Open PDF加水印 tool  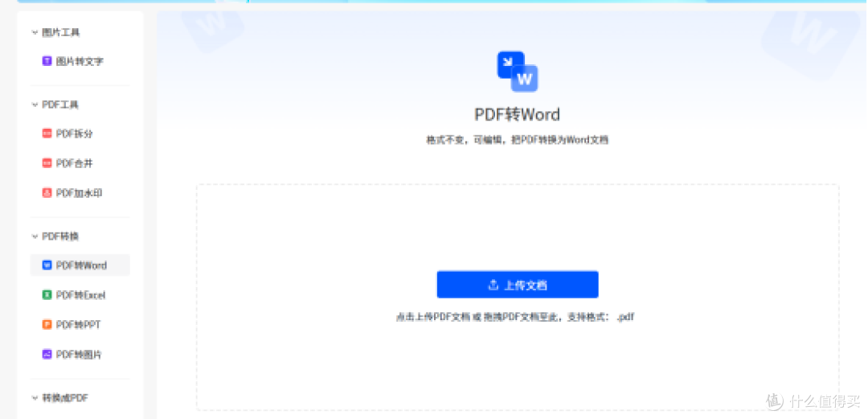(80, 194)
